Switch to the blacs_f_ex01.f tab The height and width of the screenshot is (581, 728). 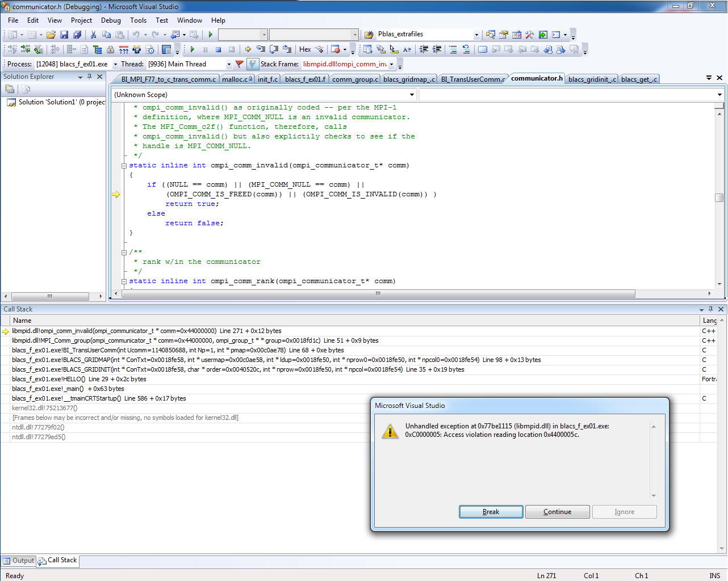click(x=306, y=79)
